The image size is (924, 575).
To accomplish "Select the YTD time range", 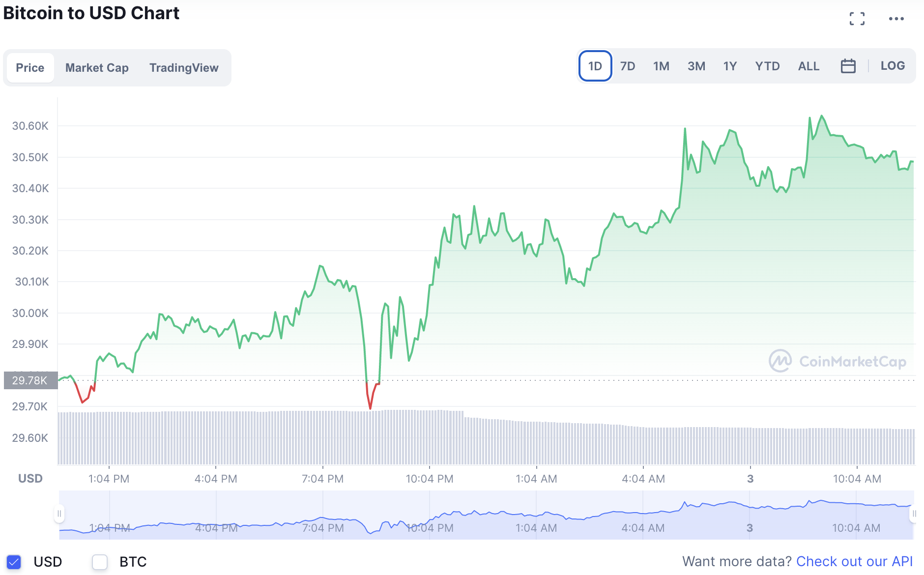I will tap(767, 66).
